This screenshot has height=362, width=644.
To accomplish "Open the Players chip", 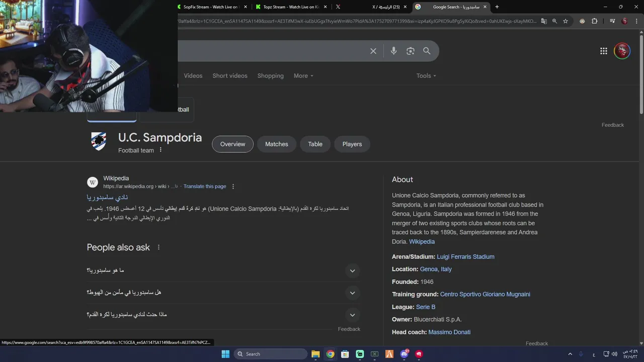I will [352, 144].
